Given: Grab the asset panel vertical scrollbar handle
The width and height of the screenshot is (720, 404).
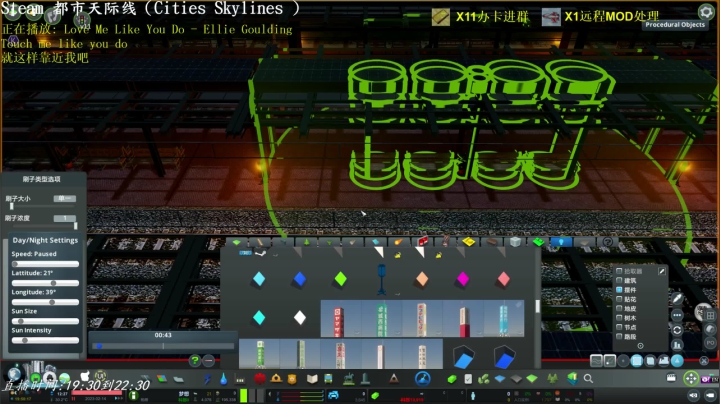Looking at the screenshot, I should 537,306.
